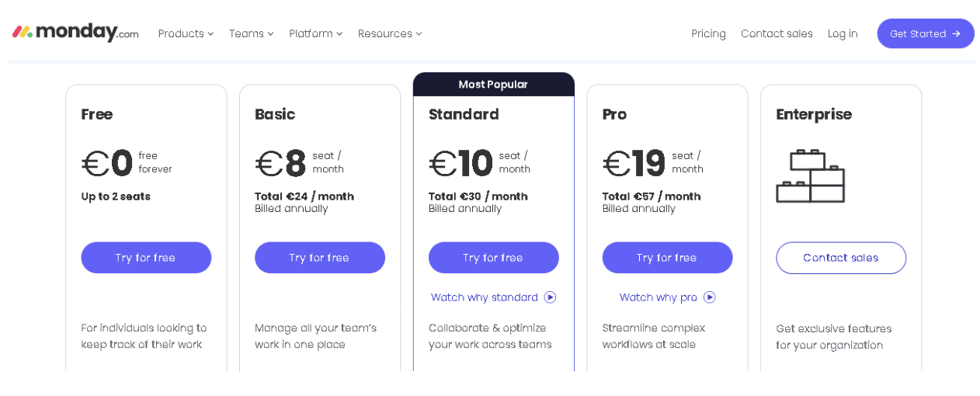Click arrow icon in Get Started button
Viewport: 980px width, 396px height.
(x=956, y=34)
